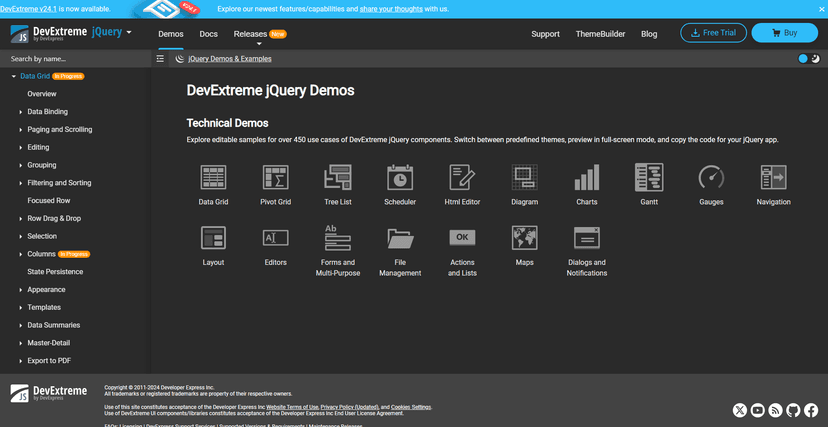Viewport: 828px width, 427px height.
Task: Expand the Grouping tree node
Action: (21, 165)
